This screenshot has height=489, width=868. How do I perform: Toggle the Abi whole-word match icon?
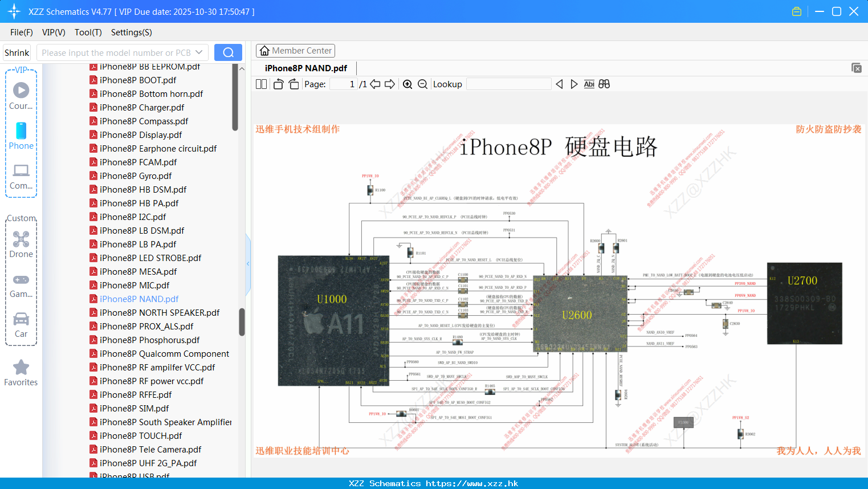tap(589, 84)
